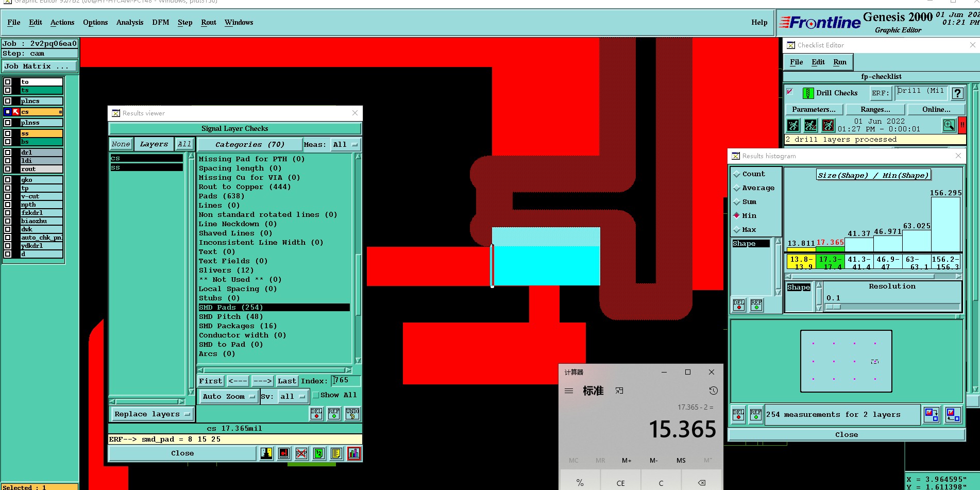Click the REF icon beside measurements status

[756, 415]
